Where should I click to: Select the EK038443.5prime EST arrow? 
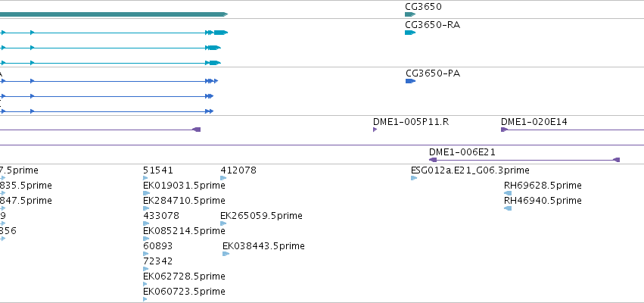226,254
